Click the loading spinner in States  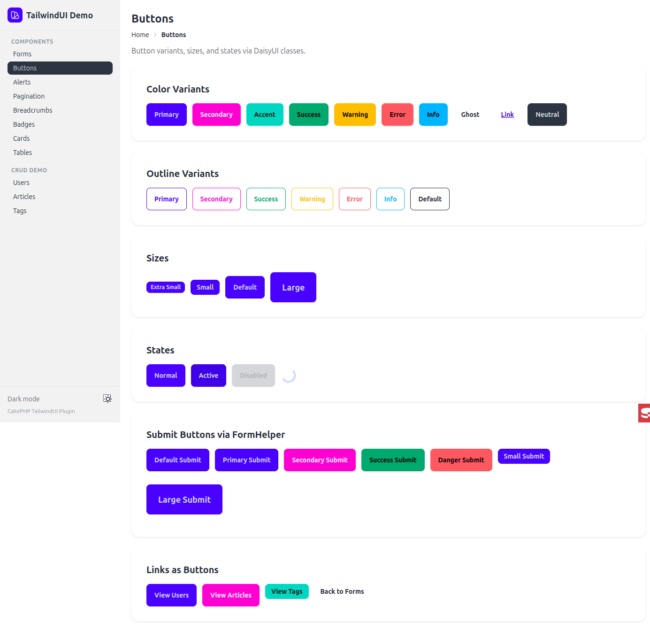(289, 376)
